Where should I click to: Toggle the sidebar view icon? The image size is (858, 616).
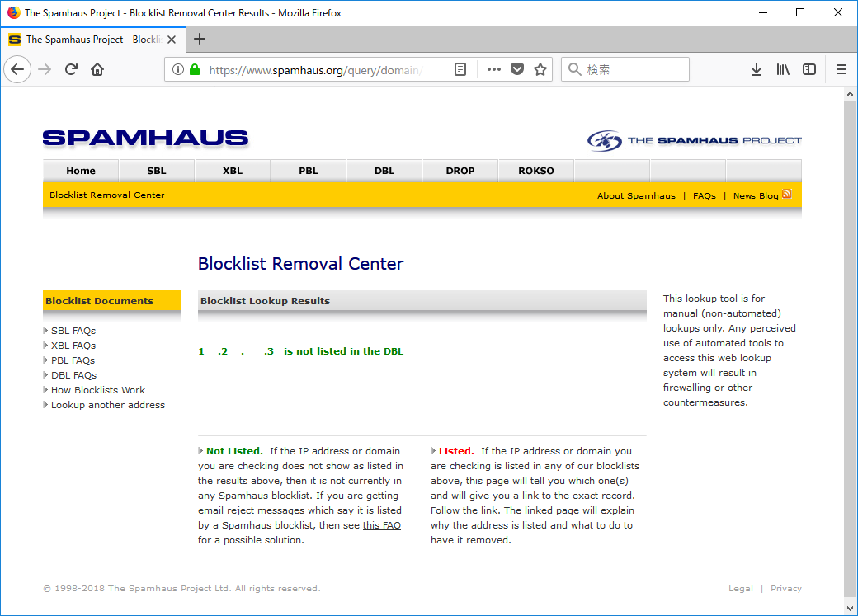point(809,69)
